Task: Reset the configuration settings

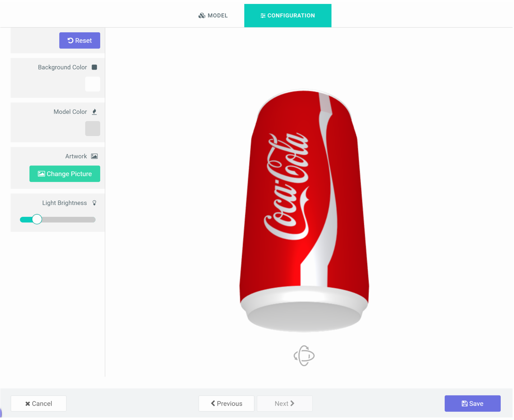Action: click(x=80, y=41)
